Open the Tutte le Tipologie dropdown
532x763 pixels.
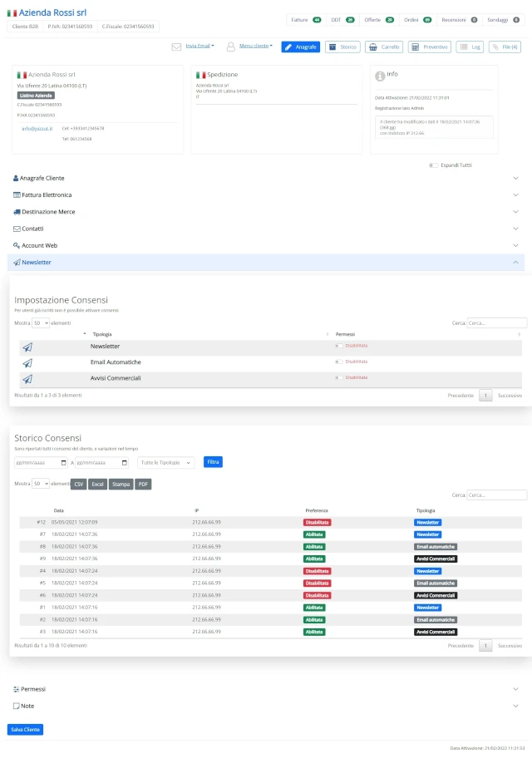tap(166, 463)
